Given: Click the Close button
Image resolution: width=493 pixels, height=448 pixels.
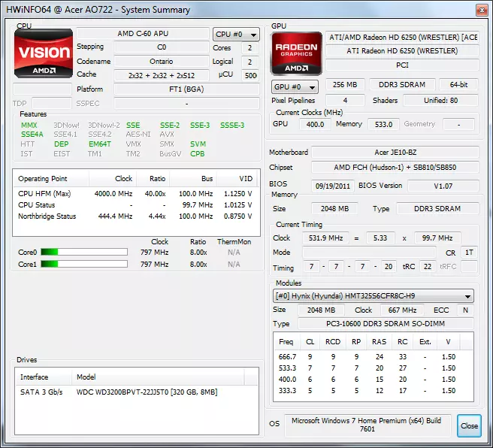Looking at the screenshot, I should click(469, 425).
